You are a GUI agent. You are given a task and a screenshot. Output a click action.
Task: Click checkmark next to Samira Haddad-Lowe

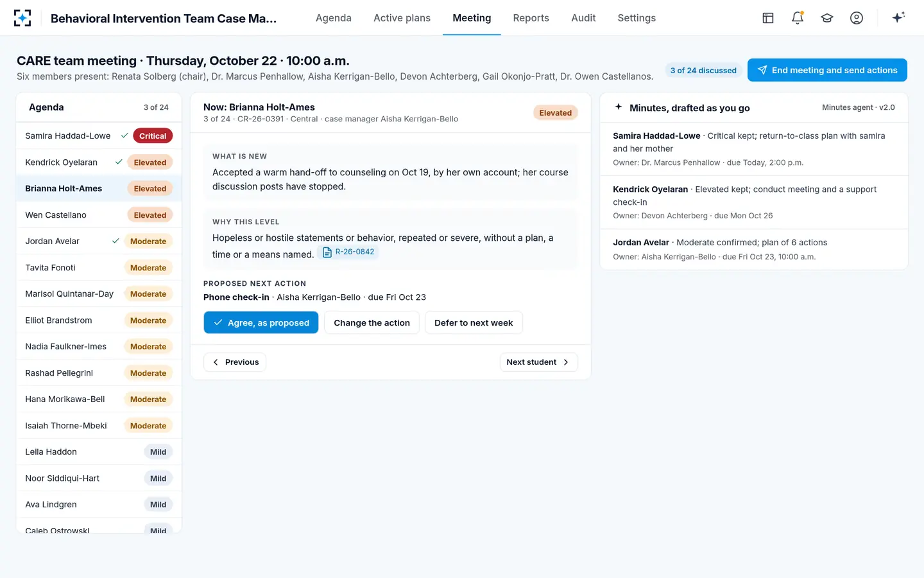tap(124, 136)
